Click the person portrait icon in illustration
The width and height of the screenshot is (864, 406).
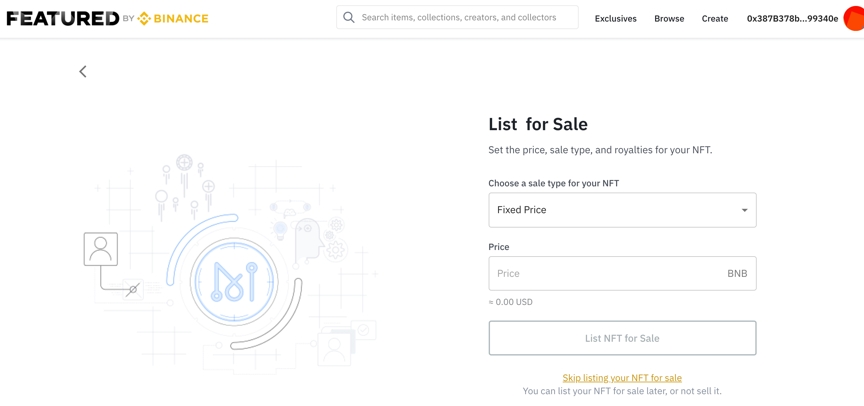point(101,249)
